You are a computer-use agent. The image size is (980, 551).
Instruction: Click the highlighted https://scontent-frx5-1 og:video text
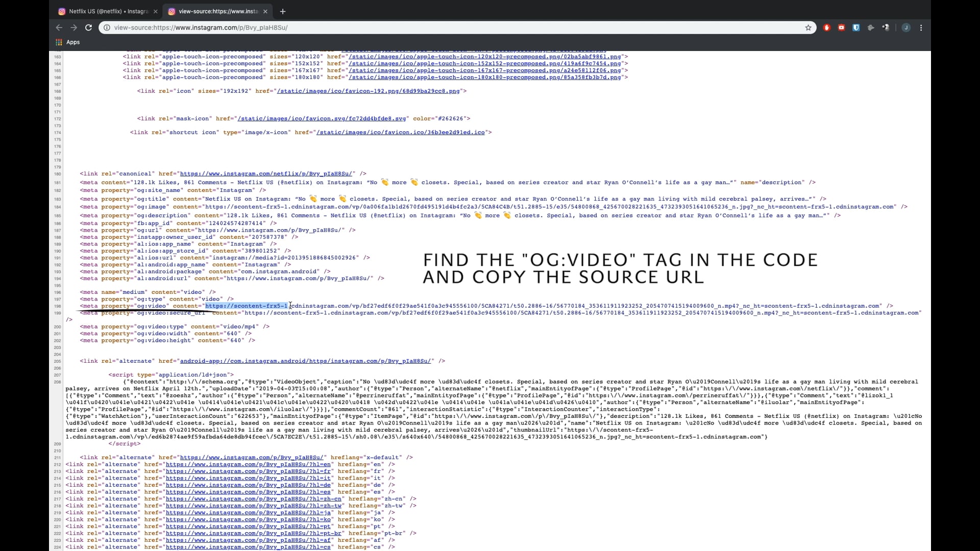pos(247,306)
